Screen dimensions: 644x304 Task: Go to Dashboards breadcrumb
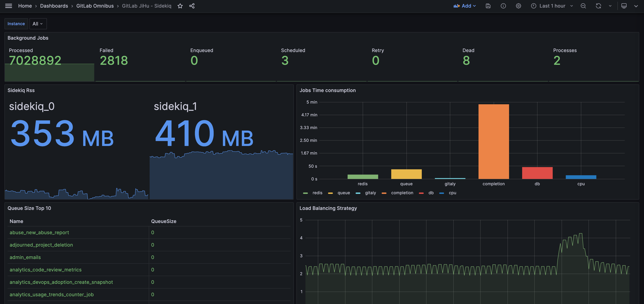54,6
